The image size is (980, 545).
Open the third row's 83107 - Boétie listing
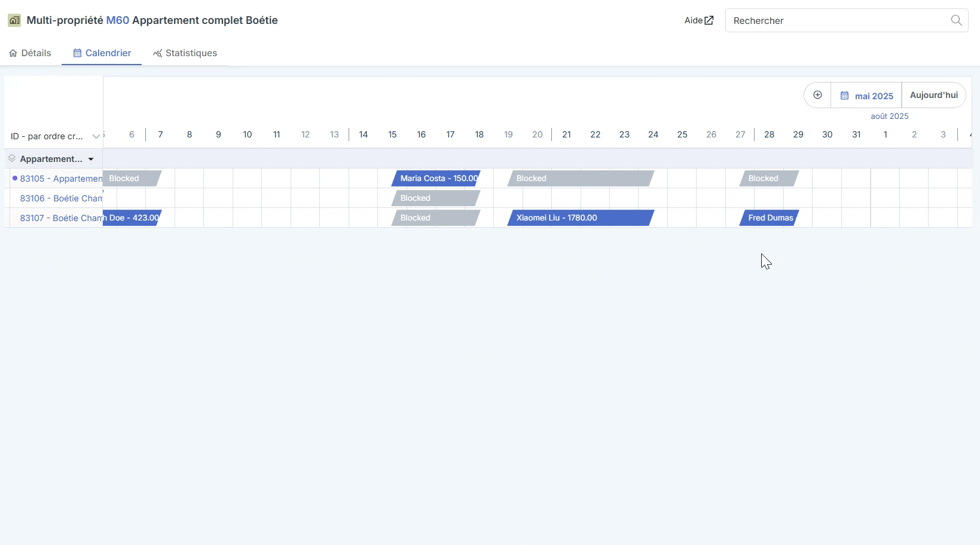pyautogui.click(x=61, y=218)
